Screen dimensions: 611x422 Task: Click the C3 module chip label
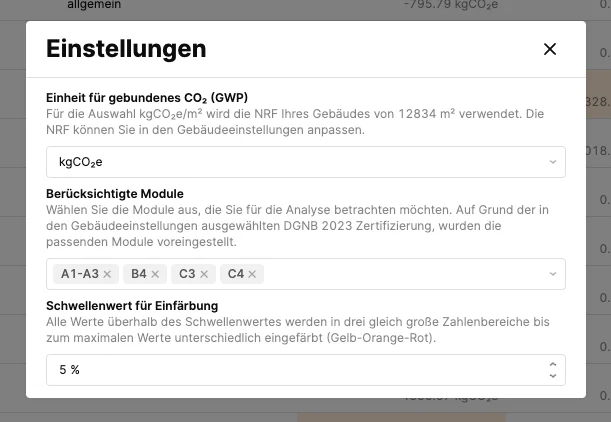click(x=187, y=274)
